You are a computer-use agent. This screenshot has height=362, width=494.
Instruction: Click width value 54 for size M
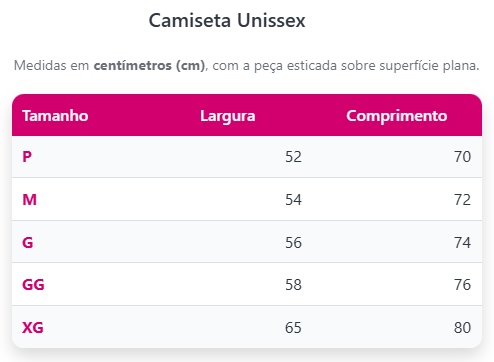click(x=293, y=199)
